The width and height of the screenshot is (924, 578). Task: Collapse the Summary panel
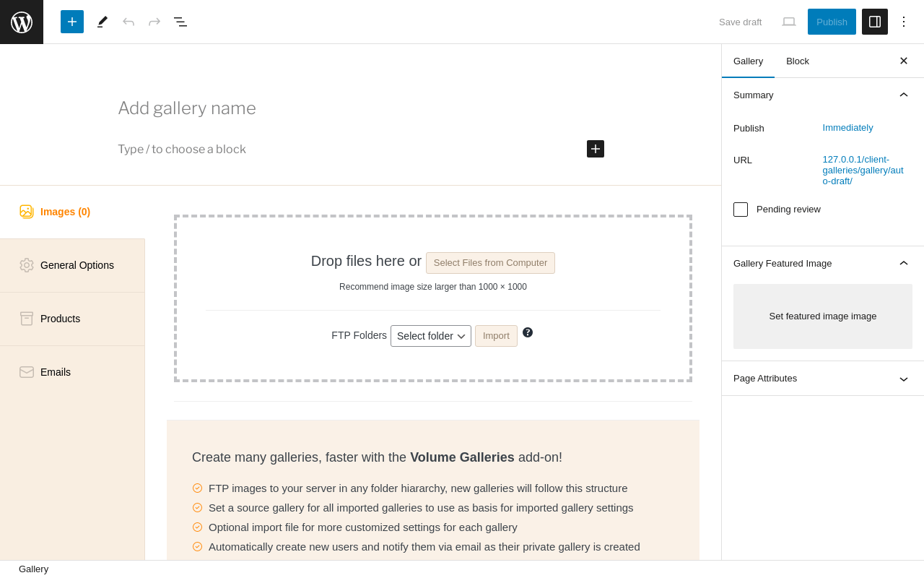tap(904, 95)
